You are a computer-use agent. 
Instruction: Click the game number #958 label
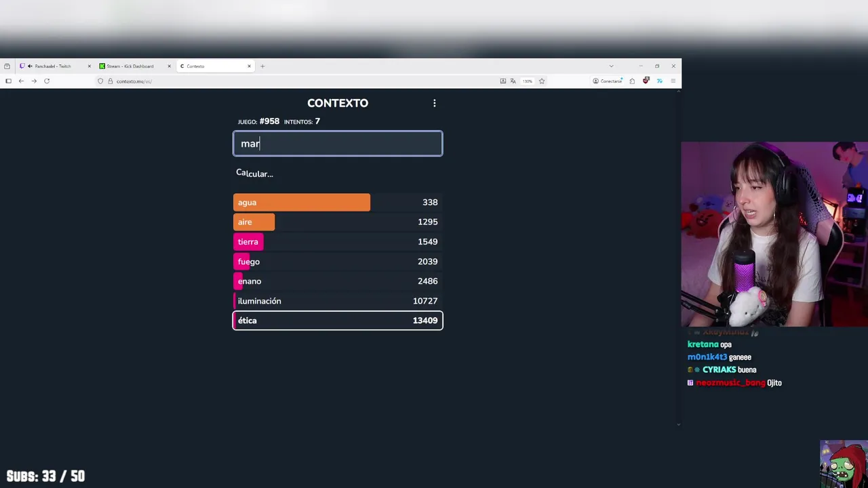point(269,121)
